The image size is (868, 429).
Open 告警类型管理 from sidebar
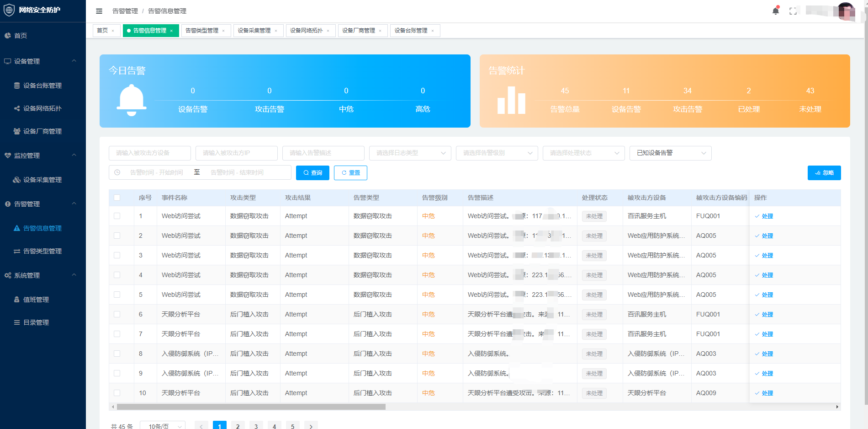click(42, 251)
